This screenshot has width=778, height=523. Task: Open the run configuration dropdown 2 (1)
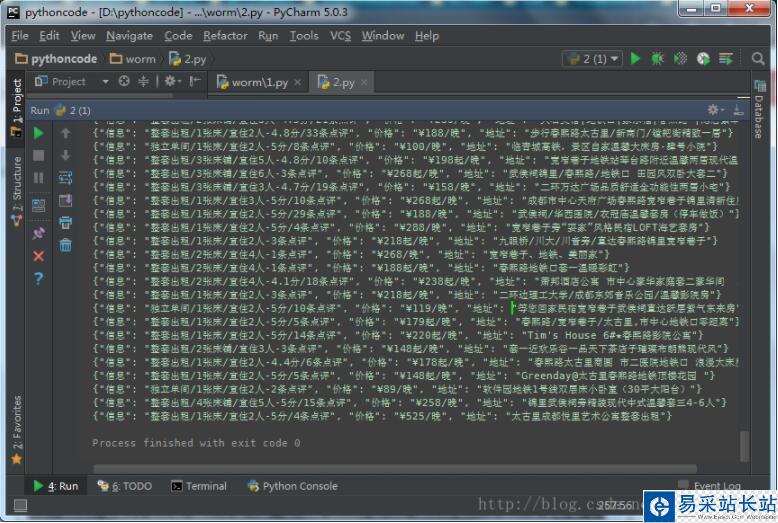(593, 59)
